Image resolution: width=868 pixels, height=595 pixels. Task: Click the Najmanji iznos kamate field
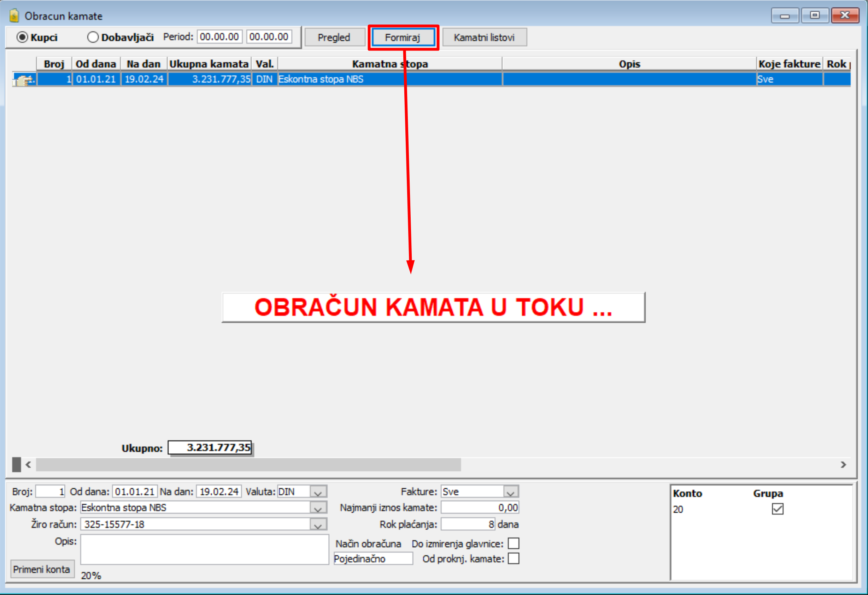coord(480,508)
